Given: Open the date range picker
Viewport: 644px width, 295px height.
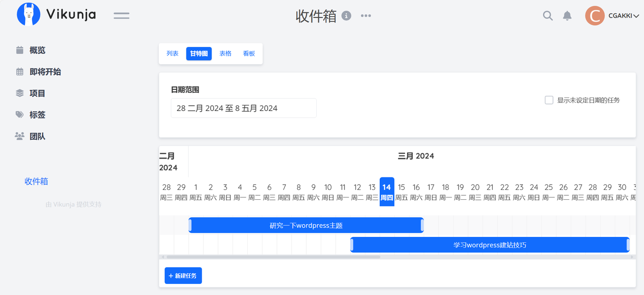Looking at the screenshot, I should click(x=243, y=108).
